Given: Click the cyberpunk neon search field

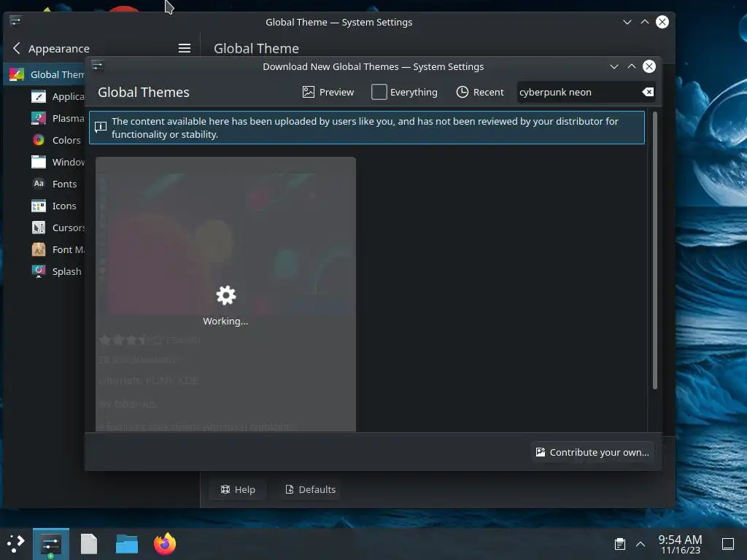Looking at the screenshot, I should pyautogui.click(x=578, y=92).
